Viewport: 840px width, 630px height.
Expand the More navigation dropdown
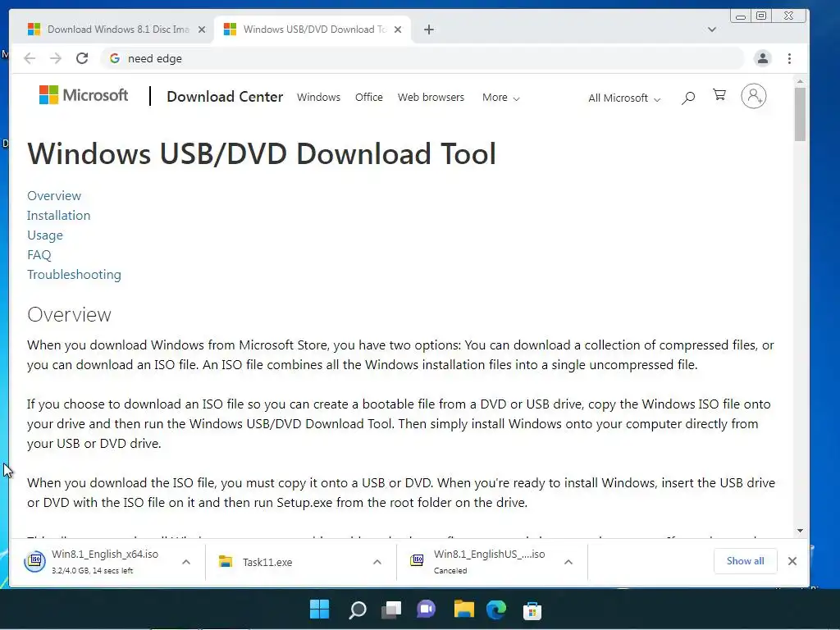tap(501, 98)
